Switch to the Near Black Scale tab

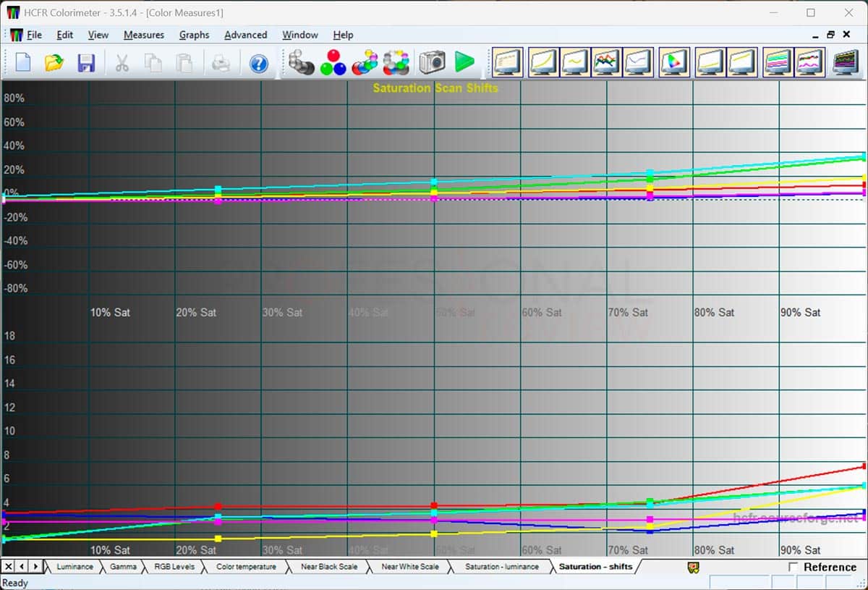329,567
